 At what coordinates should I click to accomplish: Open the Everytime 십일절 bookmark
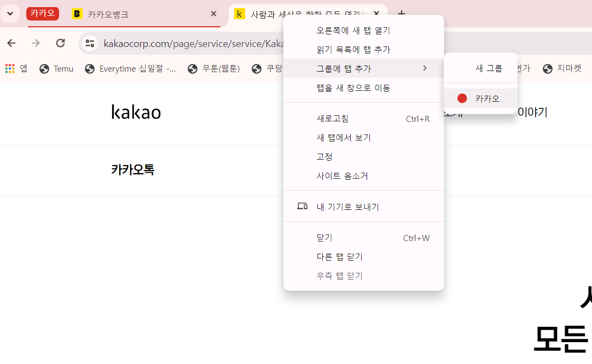pos(131,69)
